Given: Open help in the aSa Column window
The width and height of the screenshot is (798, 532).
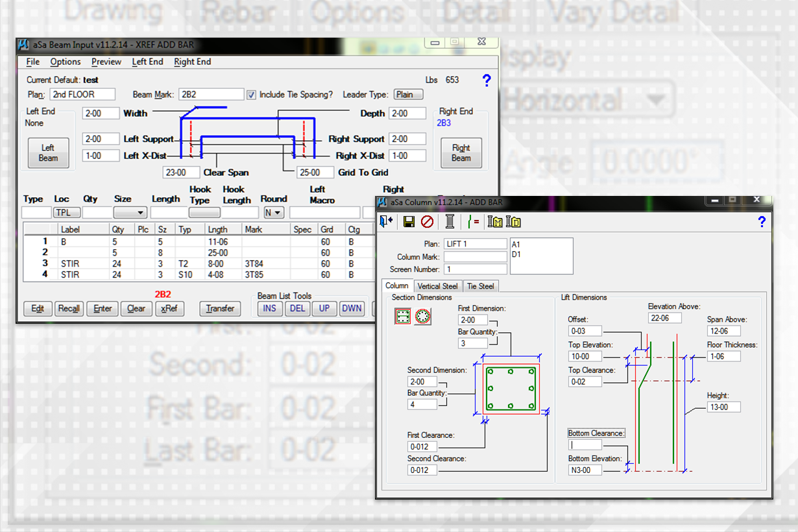Looking at the screenshot, I should [x=762, y=222].
